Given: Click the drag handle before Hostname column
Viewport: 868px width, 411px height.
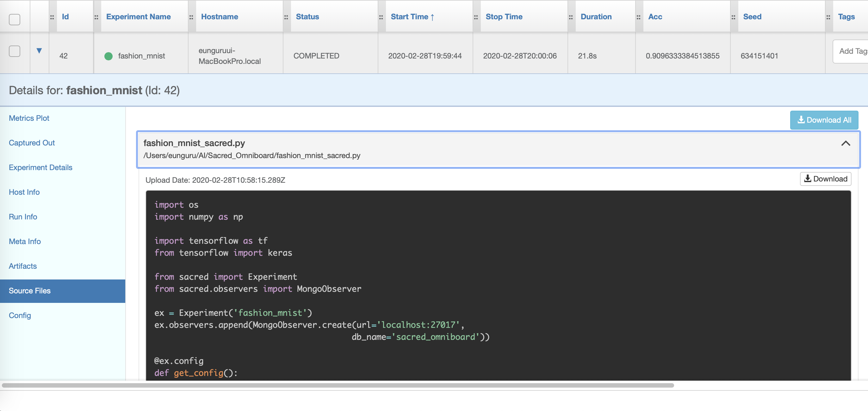Looking at the screenshot, I should pos(191,17).
